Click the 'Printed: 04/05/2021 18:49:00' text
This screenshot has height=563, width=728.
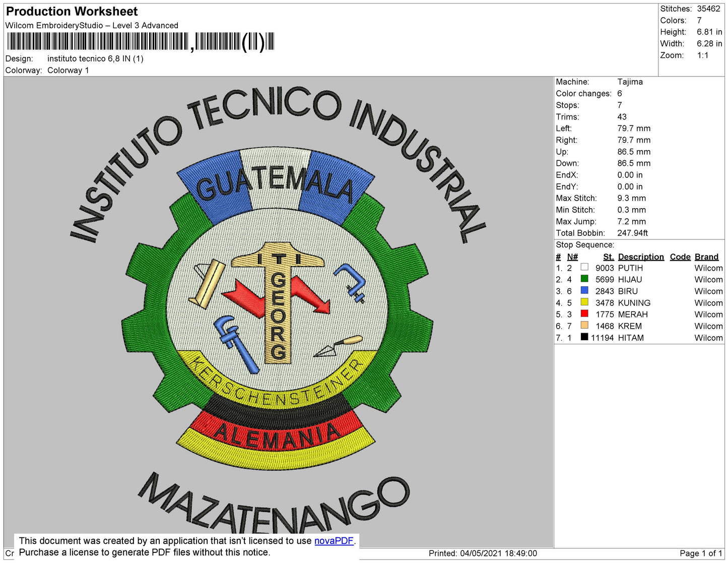(483, 553)
